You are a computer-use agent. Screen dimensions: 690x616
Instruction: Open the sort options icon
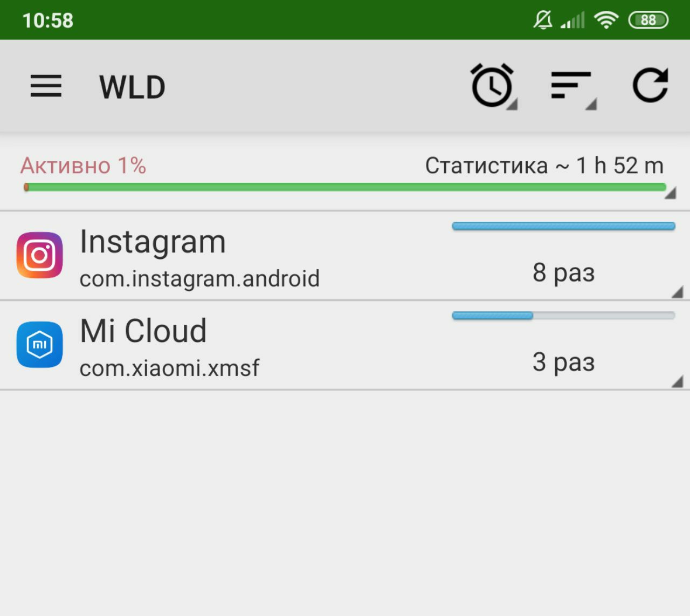[571, 86]
